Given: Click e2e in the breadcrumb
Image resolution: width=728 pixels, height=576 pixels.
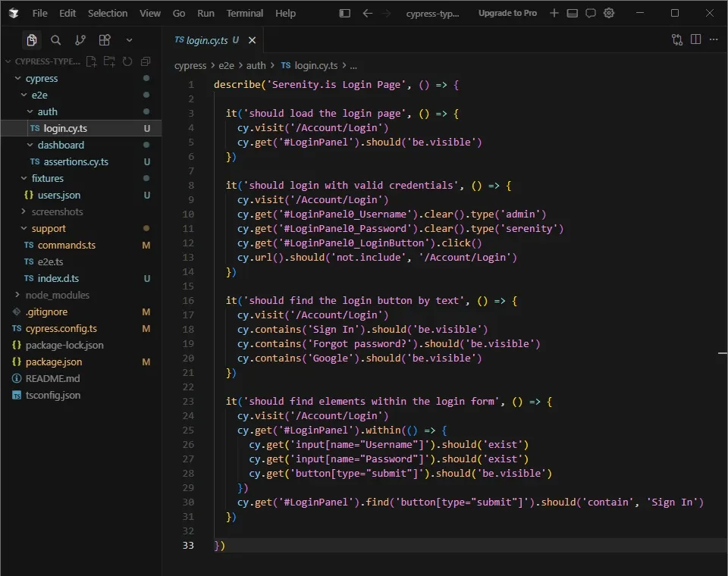Looking at the screenshot, I should coord(227,66).
